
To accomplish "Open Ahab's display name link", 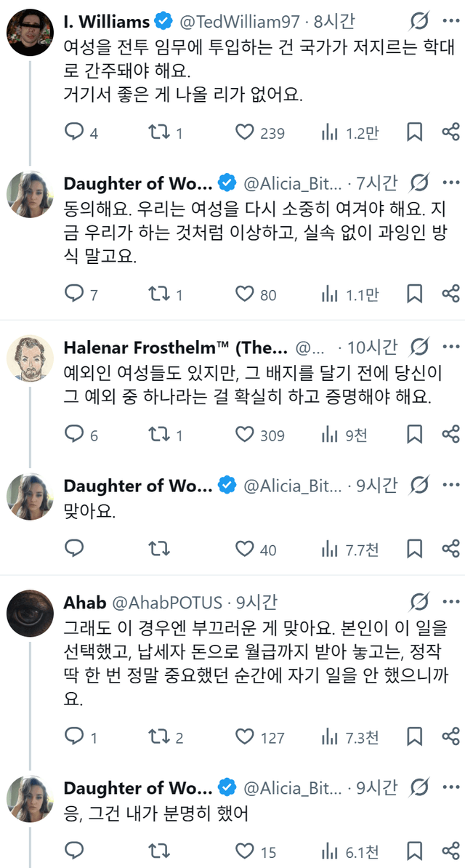I will pos(85,603).
